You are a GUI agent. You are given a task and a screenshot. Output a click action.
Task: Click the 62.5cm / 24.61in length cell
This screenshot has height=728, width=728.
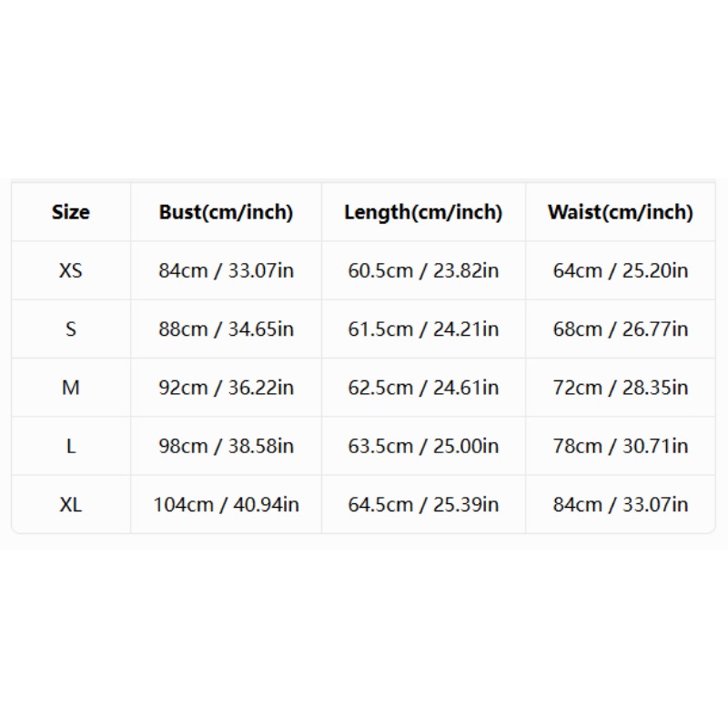(423, 388)
